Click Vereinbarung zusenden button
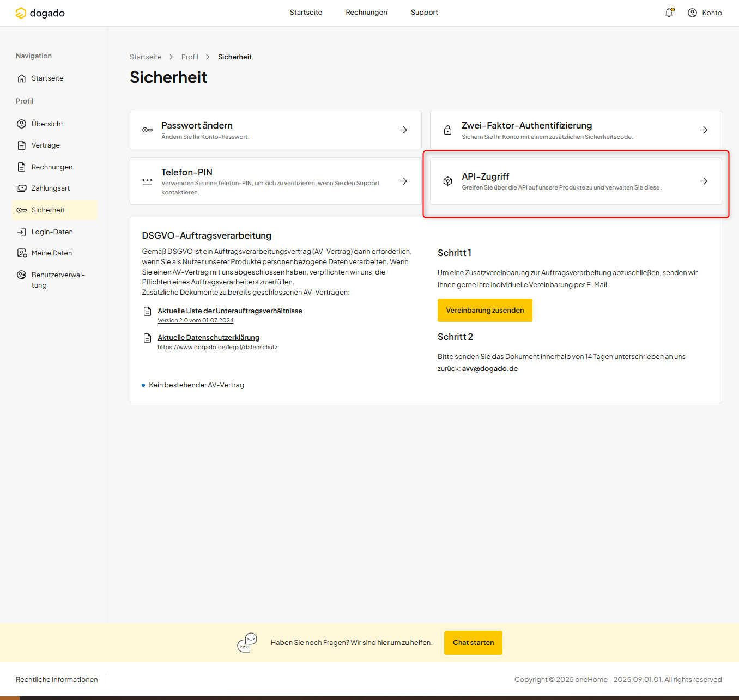 (485, 311)
